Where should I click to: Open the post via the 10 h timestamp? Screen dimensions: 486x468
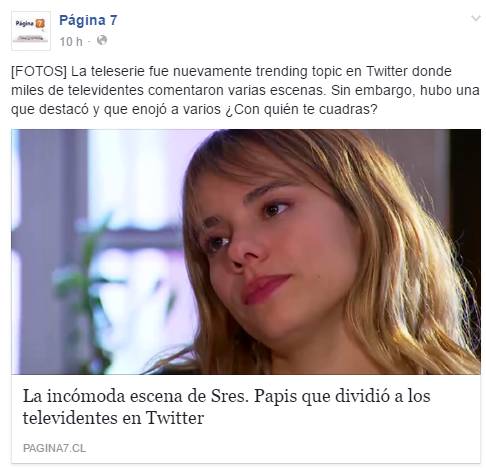coord(71,42)
